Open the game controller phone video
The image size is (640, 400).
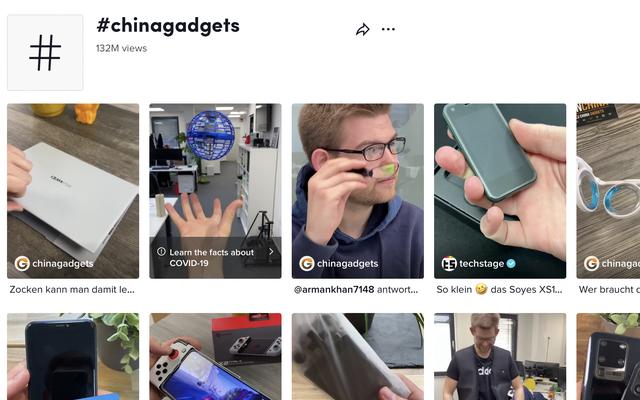[x=215, y=357]
